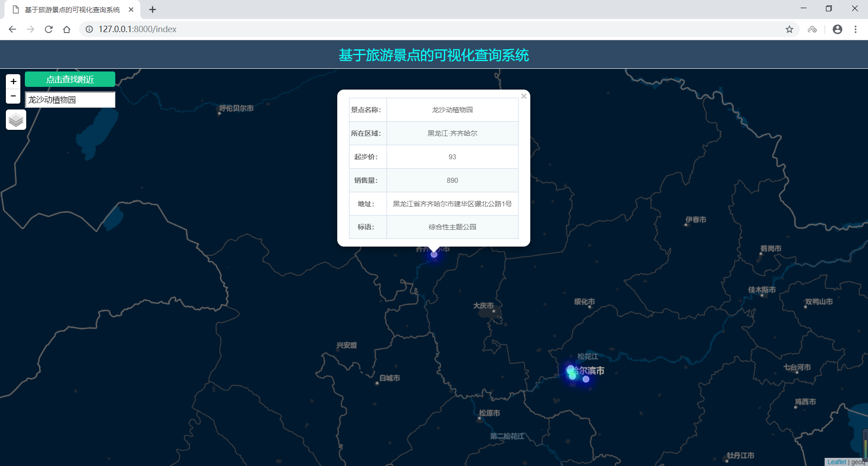Select the 基于旅游景点的可视化查询系统 browser tab

coord(72,10)
